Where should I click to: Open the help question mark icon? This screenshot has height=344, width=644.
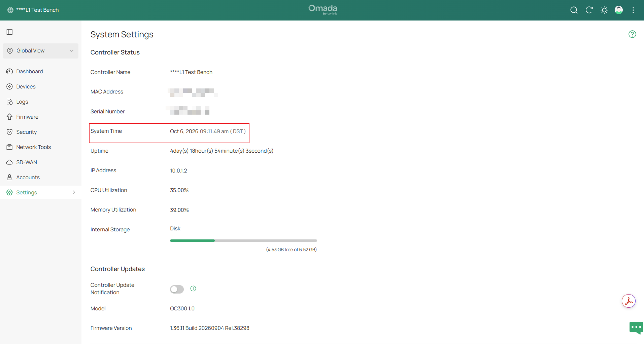point(632,34)
